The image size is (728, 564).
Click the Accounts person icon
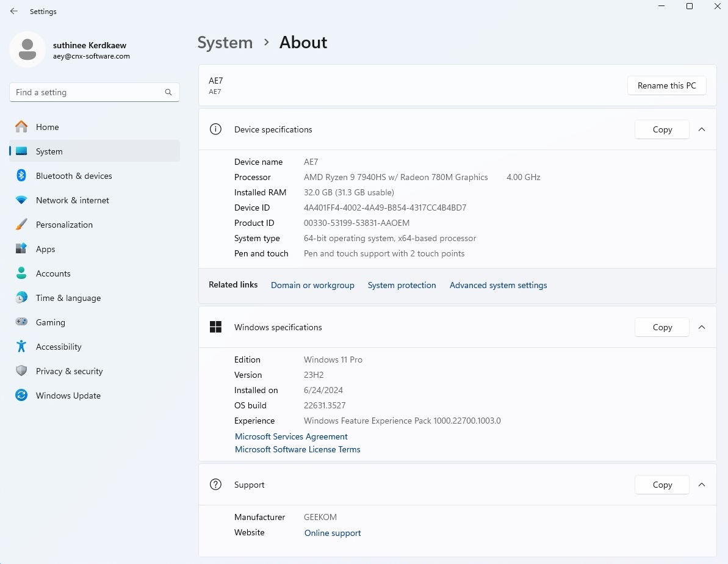point(21,273)
